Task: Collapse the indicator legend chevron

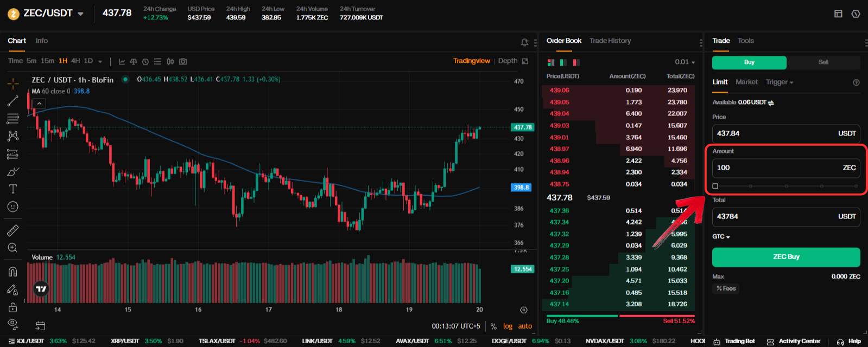Action: (x=39, y=103)
